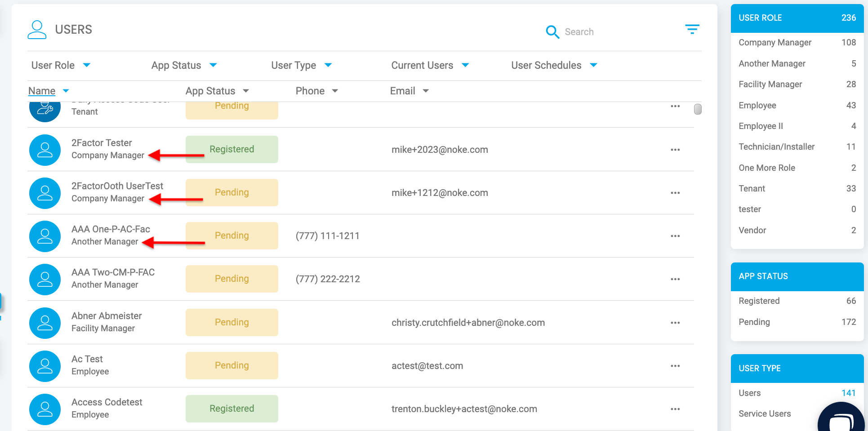Open more options for AAA Two-CM-P-FAC
The image size is (868, 431).
point(675,279)
